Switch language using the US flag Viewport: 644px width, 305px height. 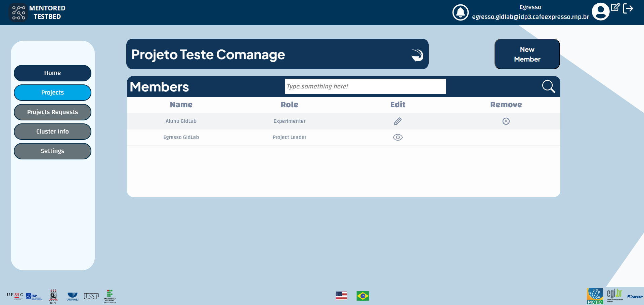(x=342, y=296)
